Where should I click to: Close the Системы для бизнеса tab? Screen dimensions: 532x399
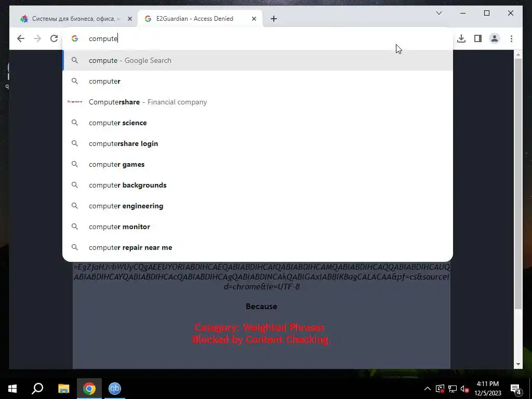click(129, 19)
